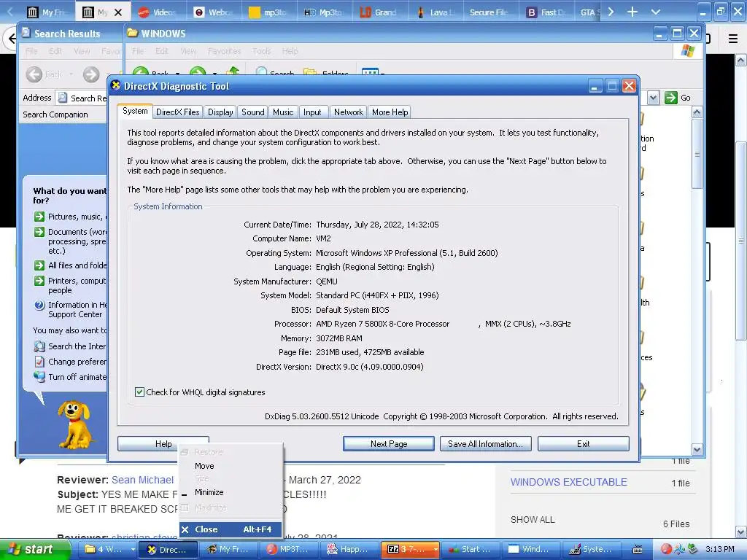Open the Input tab
The height and width of the screenshot is (560, 747).
(x=312, y=112)
